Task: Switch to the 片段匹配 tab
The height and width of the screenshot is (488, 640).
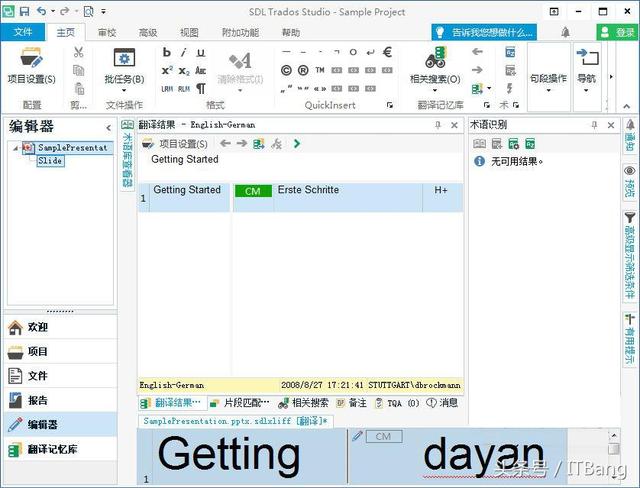Action: point(240,403)
